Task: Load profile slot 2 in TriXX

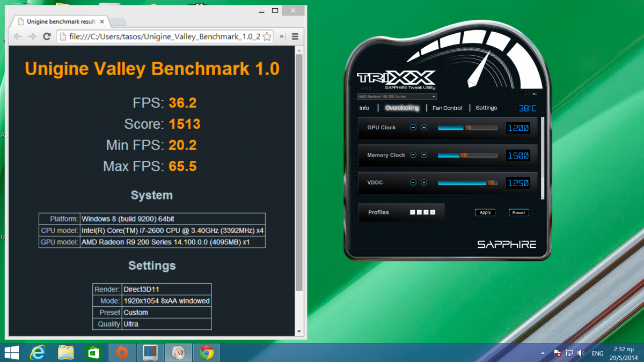Action: 419,212
